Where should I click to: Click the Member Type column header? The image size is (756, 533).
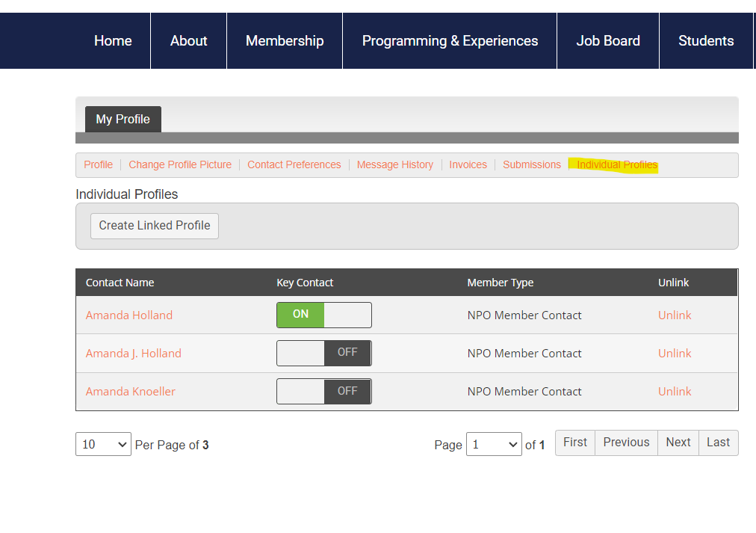pyautogui.click(x=501, y=283)
